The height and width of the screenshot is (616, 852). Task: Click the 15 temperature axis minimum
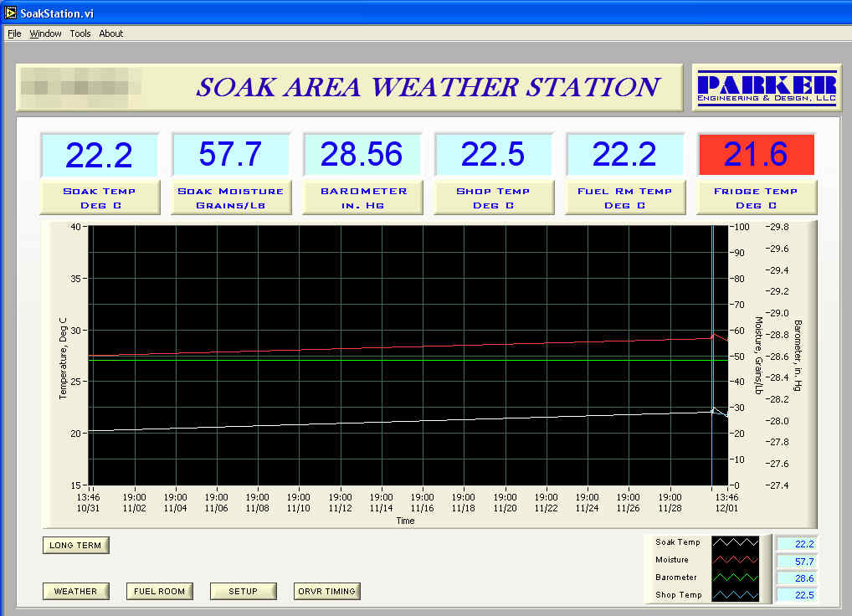click(x=75, y=485)
